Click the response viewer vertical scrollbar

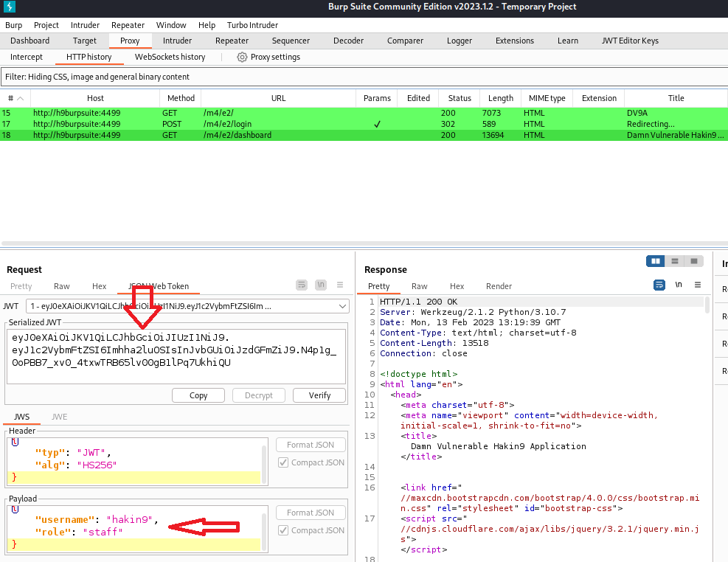[707, 306]
